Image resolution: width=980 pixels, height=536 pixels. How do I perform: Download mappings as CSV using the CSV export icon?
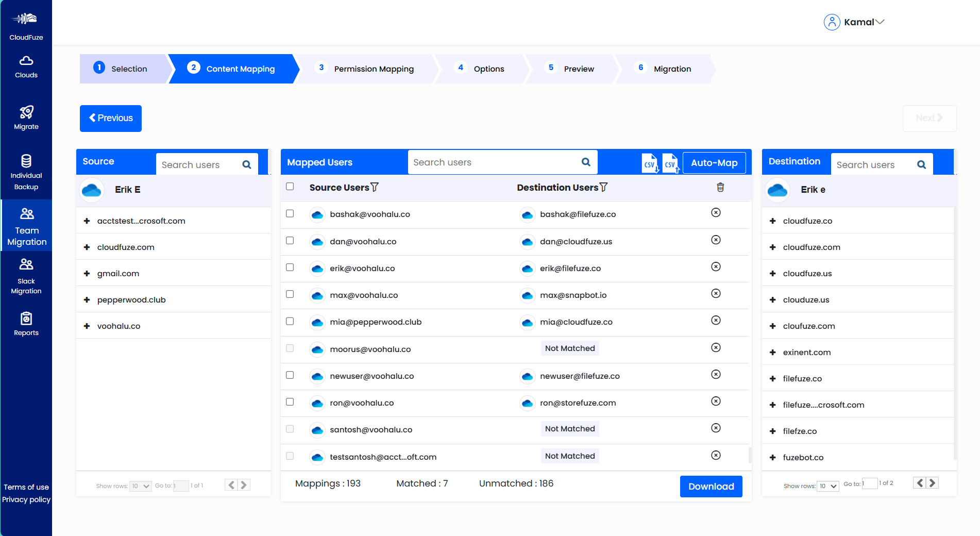650,163
